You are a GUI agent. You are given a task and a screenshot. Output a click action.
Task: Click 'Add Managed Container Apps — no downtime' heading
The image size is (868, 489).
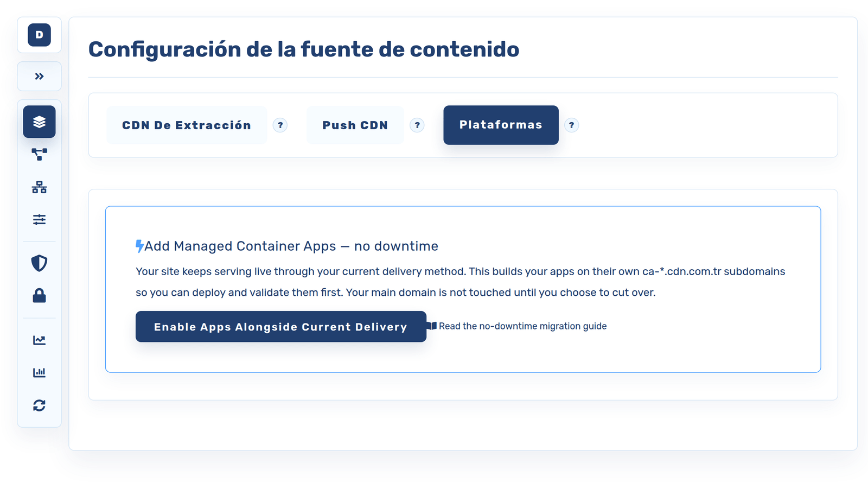(x=291, y=246)
